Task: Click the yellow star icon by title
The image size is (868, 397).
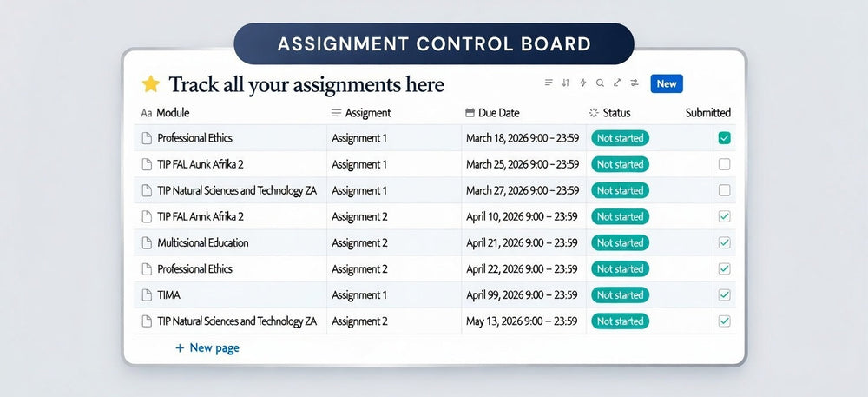Action: (x=150, y=84)
